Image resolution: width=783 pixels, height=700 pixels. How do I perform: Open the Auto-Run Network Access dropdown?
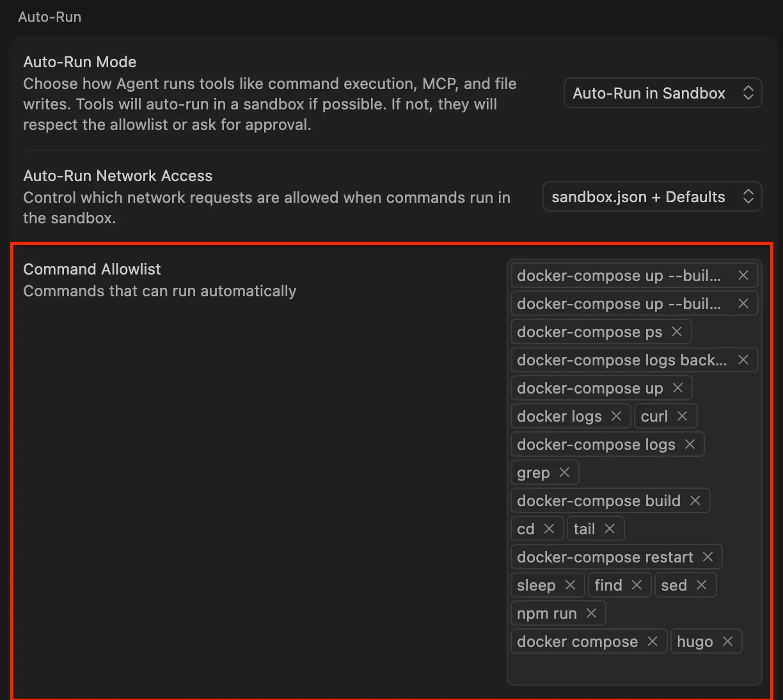point(652,197)
